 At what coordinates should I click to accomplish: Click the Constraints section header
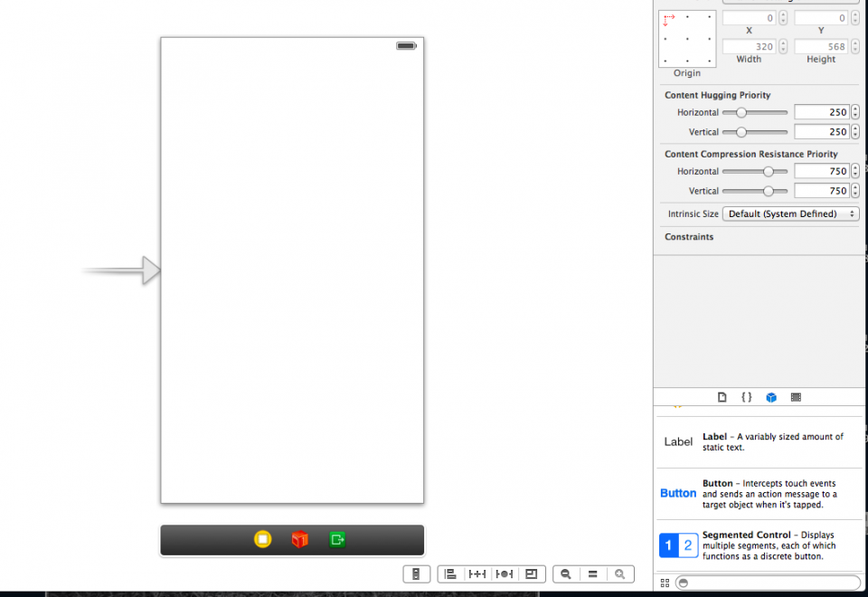689,237
